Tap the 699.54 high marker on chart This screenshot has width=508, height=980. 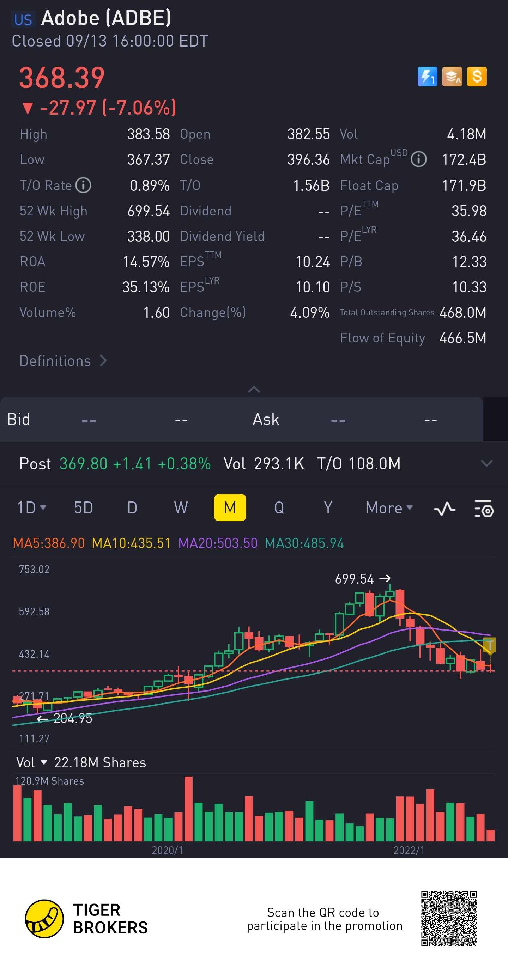[x=363, y=579]
